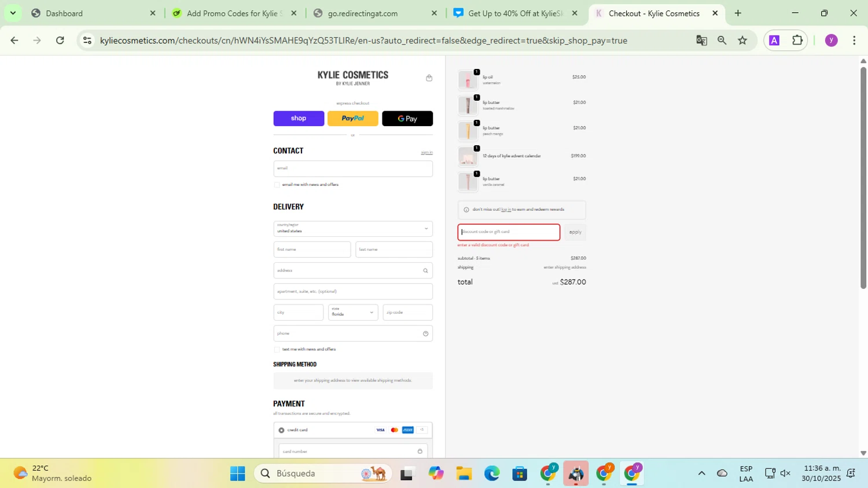Pay with Google Pay button
Screen dimensions: 868x488
pyautogui.click(x=407, y=119)
